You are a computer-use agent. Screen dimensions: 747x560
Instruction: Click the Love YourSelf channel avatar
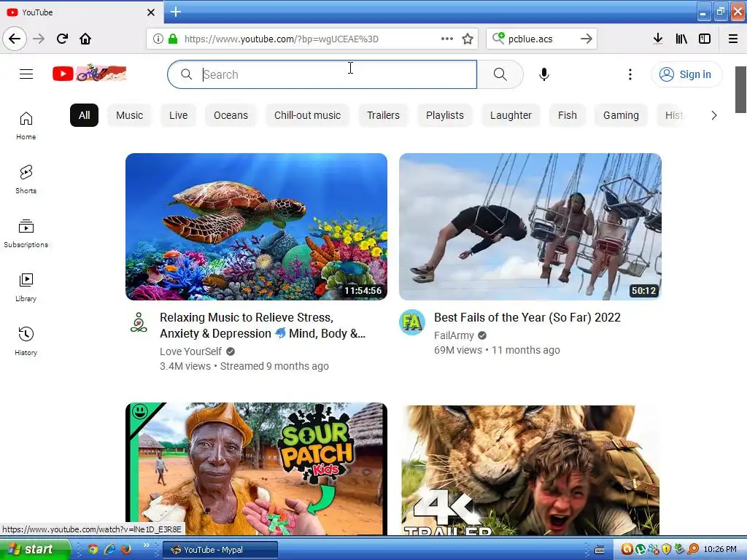click(x=139, y=322)
